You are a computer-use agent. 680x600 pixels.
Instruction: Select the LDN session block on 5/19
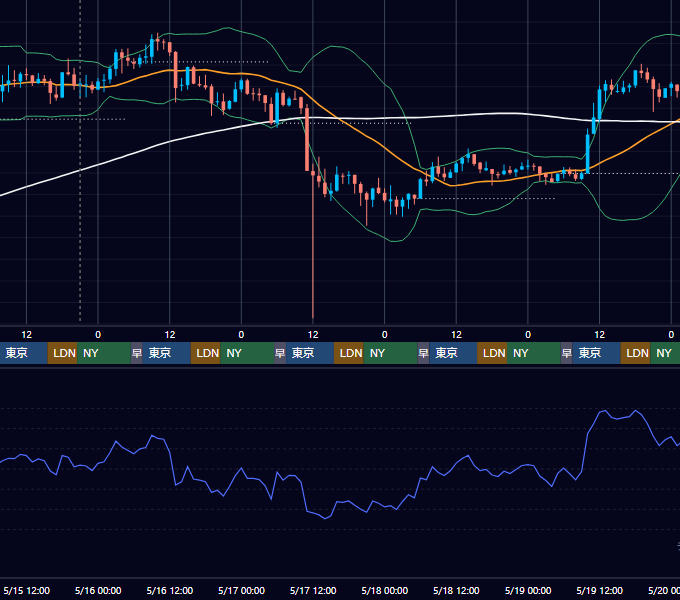click(x=635, y=353)
